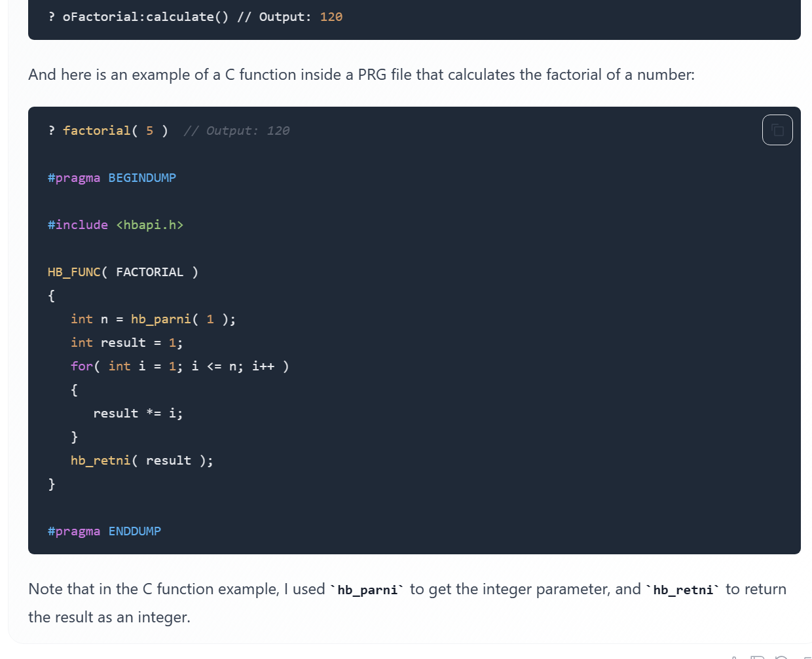The image size is (812, 659).
Task: Click the italic "// Output: 120" comment
Action: point(236,131)
